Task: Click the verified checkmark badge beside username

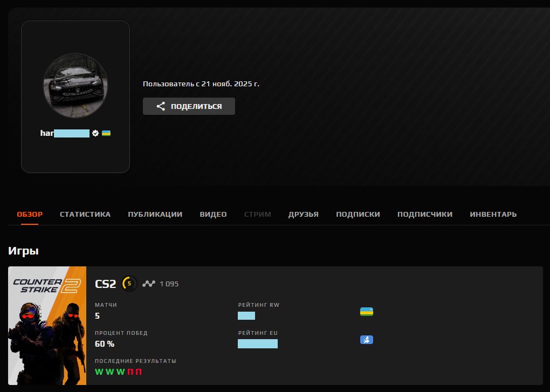Action: pyautogui.click(x=95, y=133)
